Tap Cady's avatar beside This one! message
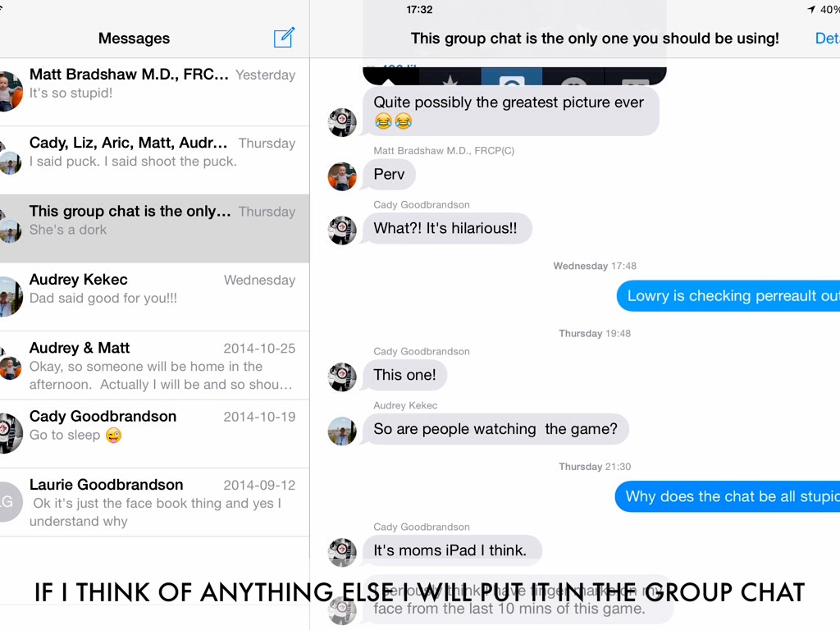The image size is (840, 630). [x=342, y=377]
